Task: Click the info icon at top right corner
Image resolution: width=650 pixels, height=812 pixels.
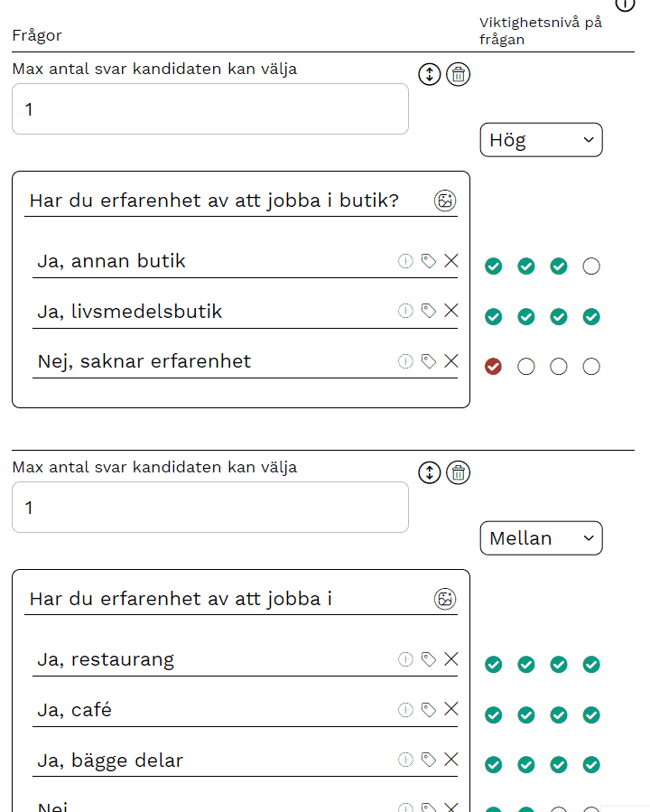Action: 624,5
